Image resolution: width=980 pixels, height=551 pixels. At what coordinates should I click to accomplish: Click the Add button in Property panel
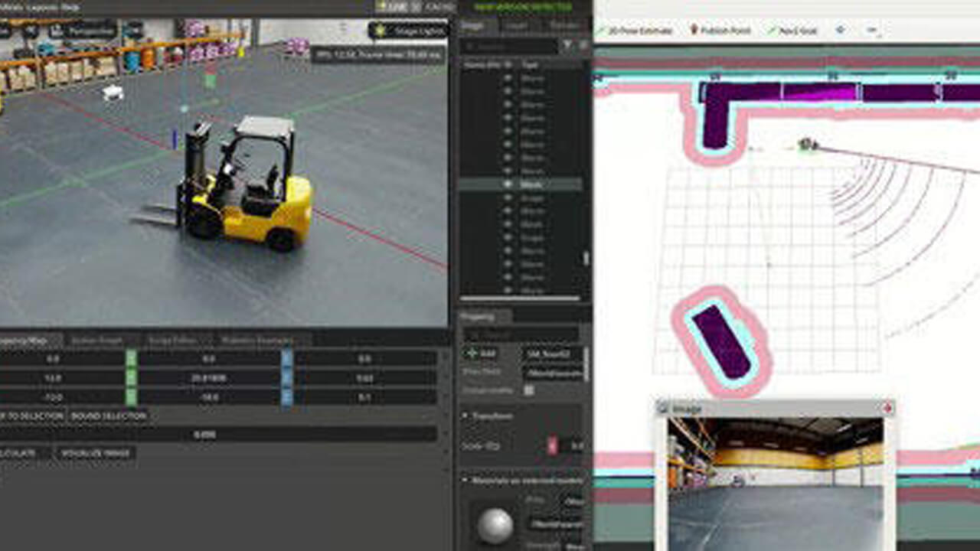click(x=481, y=354)
